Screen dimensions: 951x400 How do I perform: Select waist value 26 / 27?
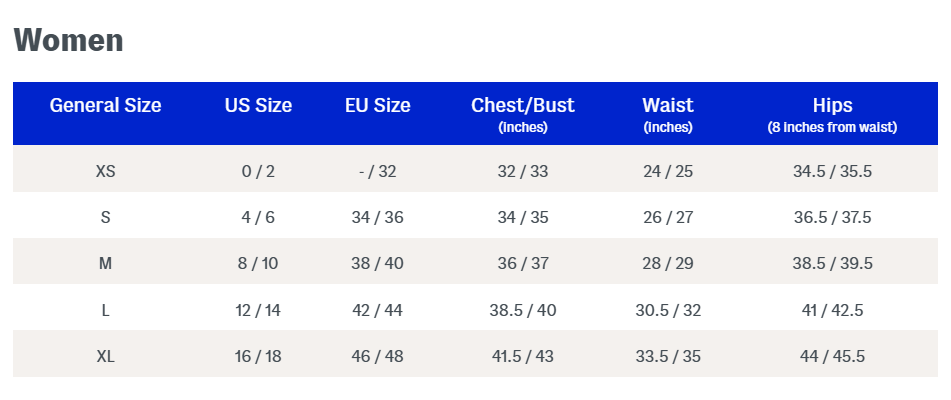(668, 217)
